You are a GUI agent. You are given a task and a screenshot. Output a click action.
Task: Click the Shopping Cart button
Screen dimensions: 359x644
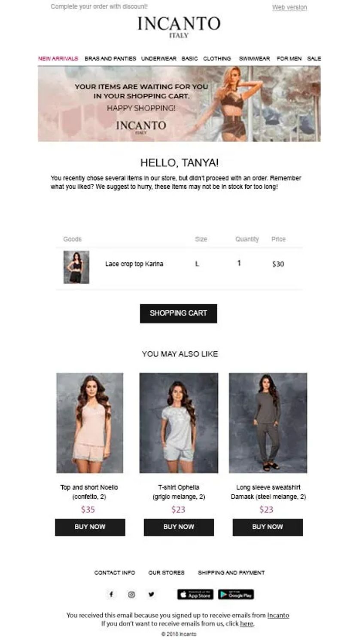point(178,313)
